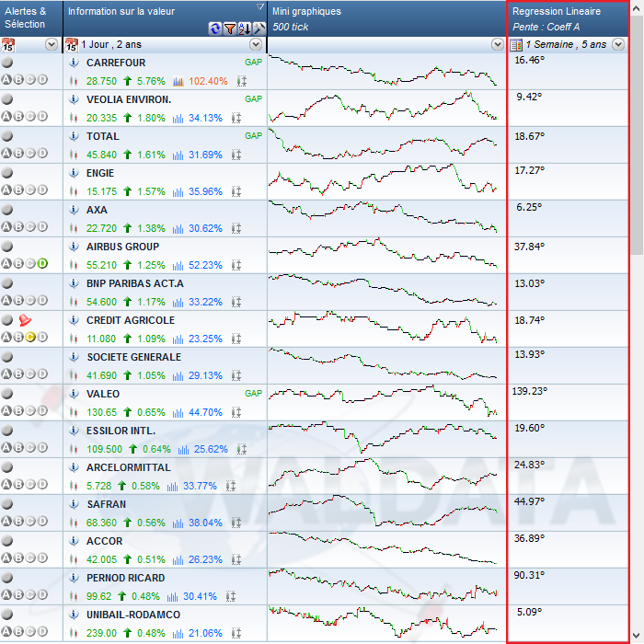The image size is (644, 644).
Task: Select the Mini graphiques column header
Action: click(386, 18)
